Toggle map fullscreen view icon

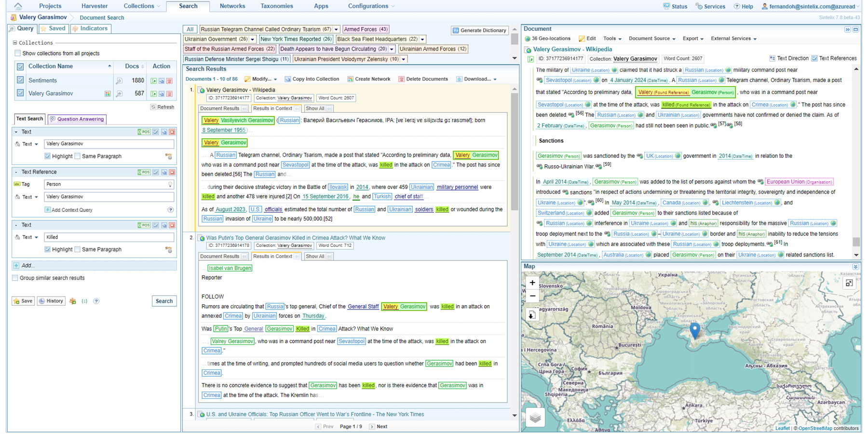pyautogui.click(x=849, y=283)
